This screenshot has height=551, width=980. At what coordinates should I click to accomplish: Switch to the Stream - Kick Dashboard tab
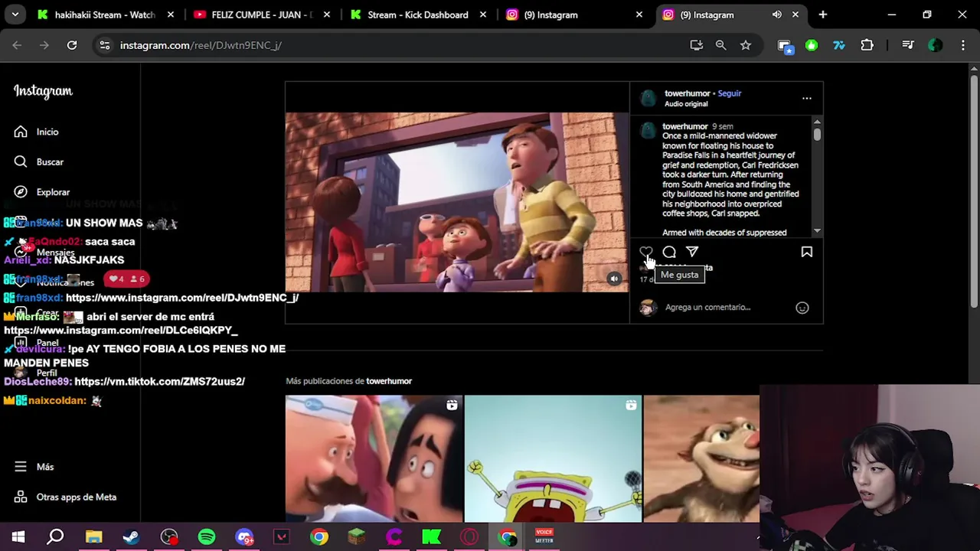(419, 15)
